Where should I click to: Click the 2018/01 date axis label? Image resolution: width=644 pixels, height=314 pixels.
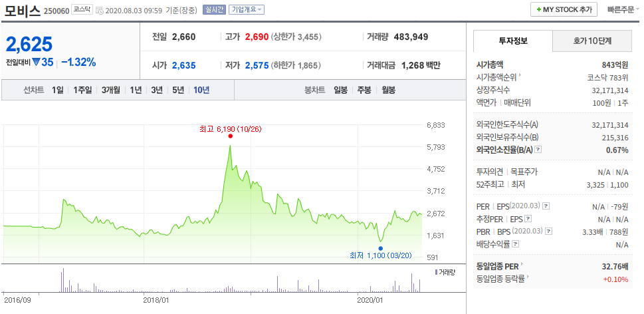coord(156,300)
